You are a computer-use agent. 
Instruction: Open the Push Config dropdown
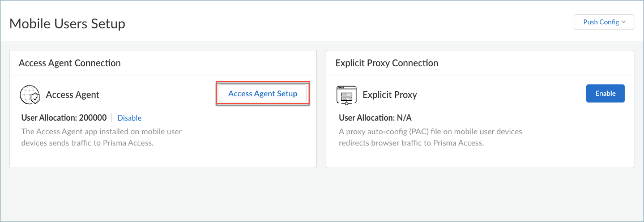tap(604, 22)
